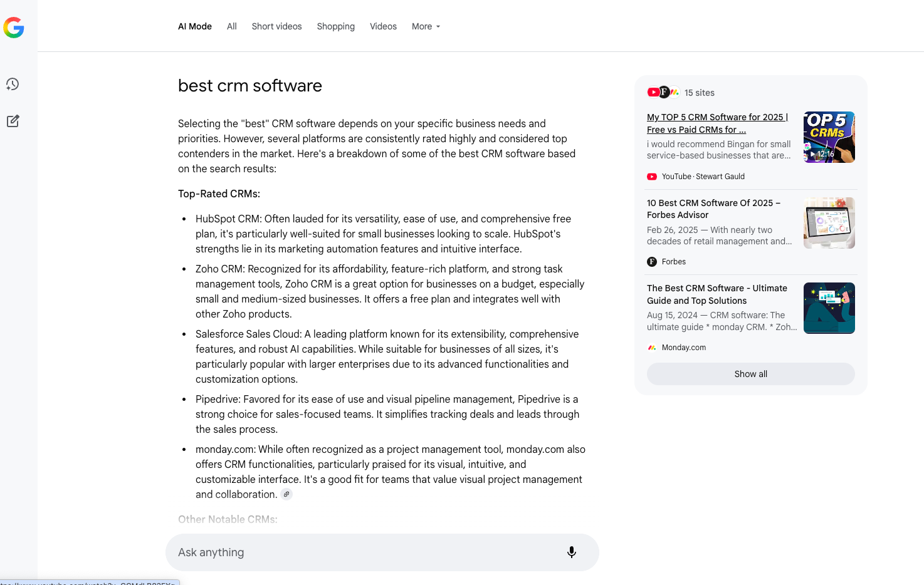
Task: Activate voice search with the microphone icon
Action: (571, 552)
